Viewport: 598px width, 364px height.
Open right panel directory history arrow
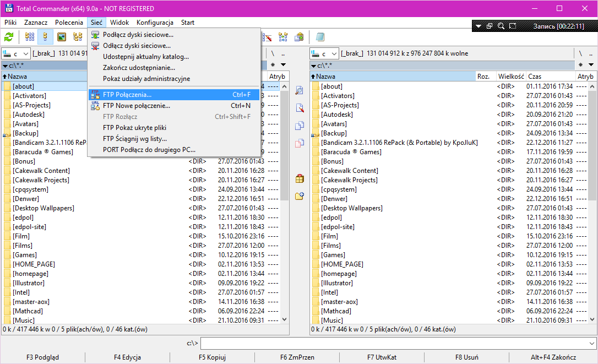(x=591, y=65)
